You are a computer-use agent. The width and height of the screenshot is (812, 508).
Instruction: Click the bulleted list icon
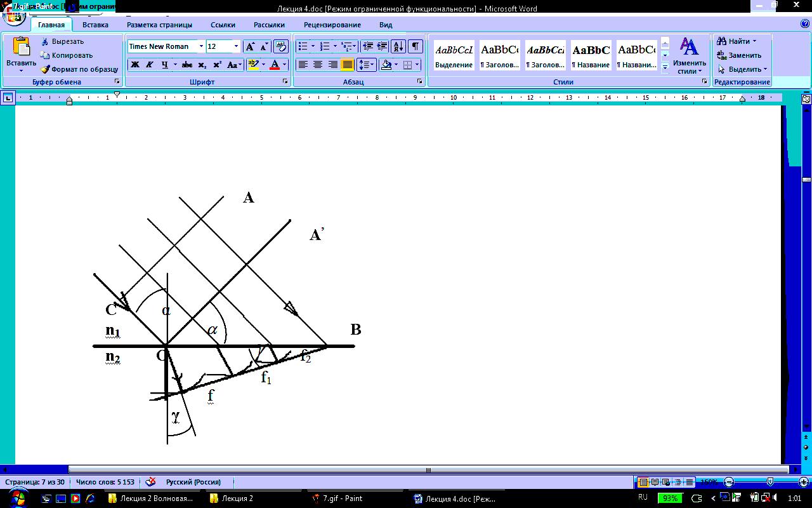pyautogui.click(x=303, y=46)
